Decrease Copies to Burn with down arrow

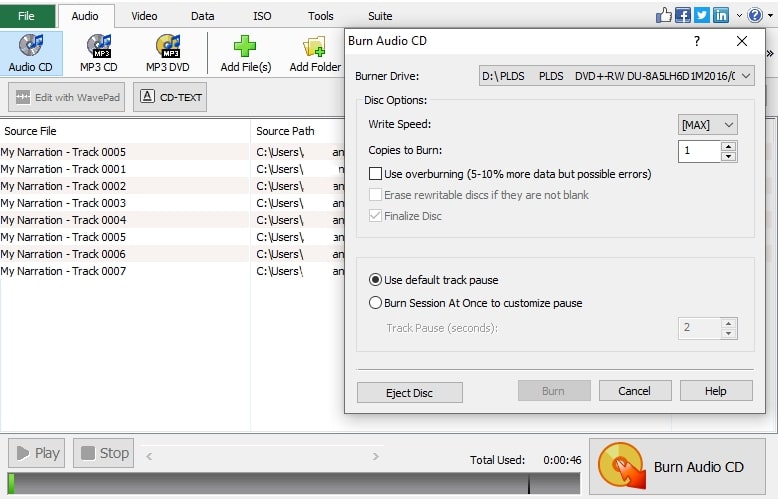click(x=728, y=157)
